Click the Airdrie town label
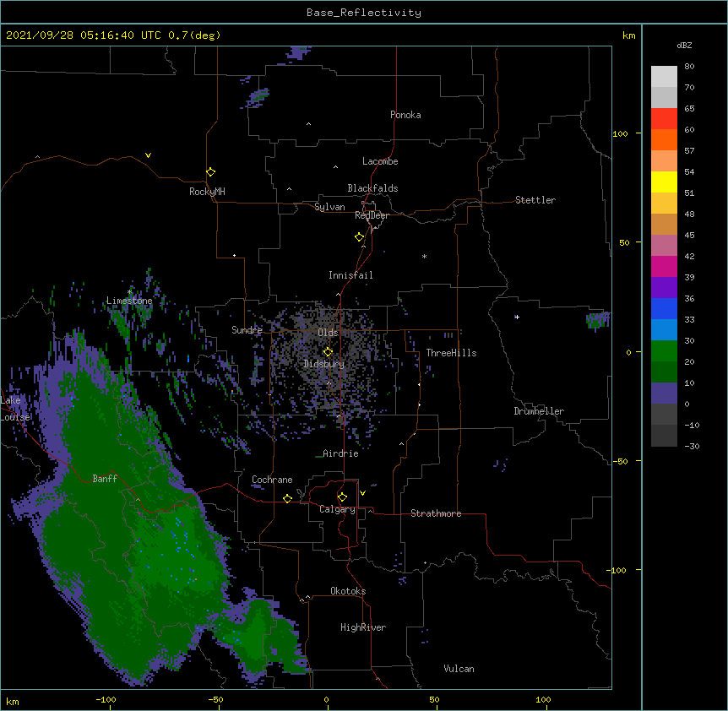This screenshot has height=711, width=728. pos(340,453)
